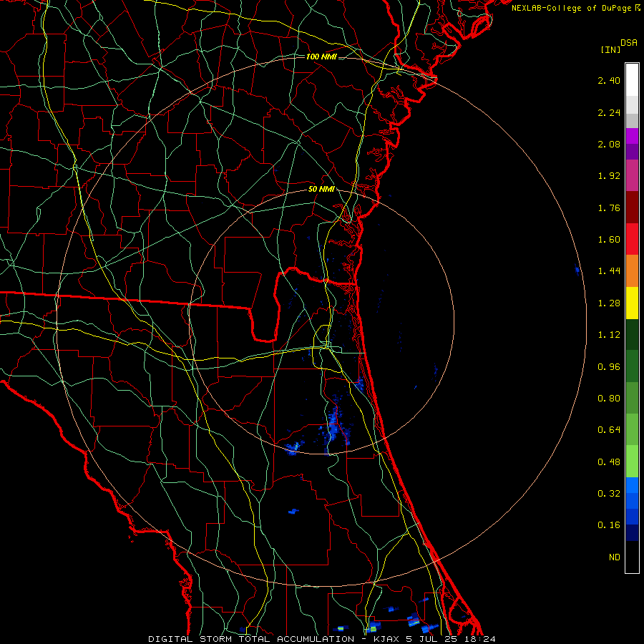Click the 0.48 legend value
The image size is (644, 644).
[609, 462]
